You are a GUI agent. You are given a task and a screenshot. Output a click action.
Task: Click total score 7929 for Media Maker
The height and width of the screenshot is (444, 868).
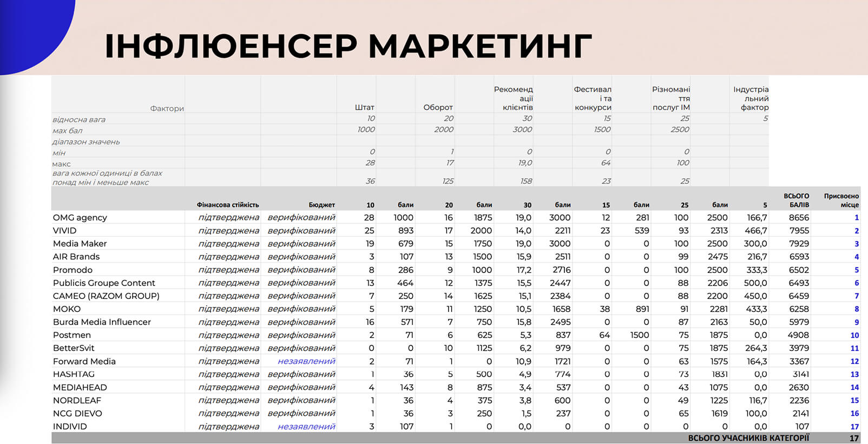tap(799, 244)
